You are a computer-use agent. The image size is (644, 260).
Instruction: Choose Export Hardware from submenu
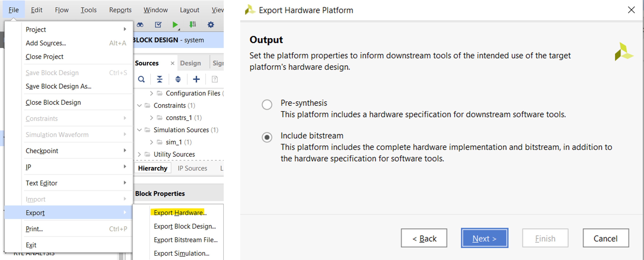(x=180, y=213)
